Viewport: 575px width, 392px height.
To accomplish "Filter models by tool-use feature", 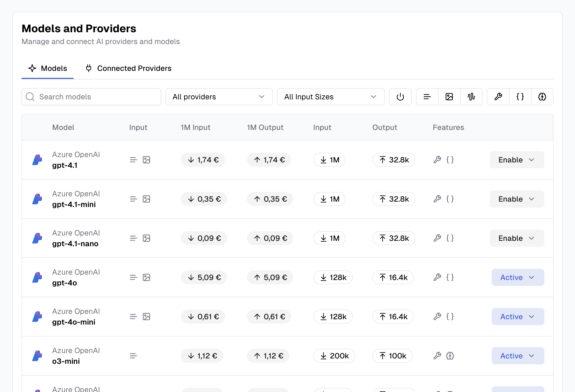I will point(498,97).
